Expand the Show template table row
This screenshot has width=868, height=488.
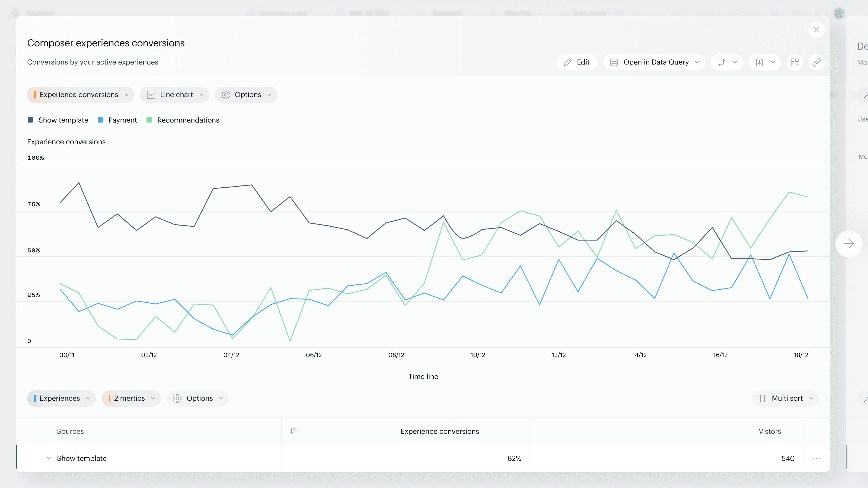pos(49,458)
